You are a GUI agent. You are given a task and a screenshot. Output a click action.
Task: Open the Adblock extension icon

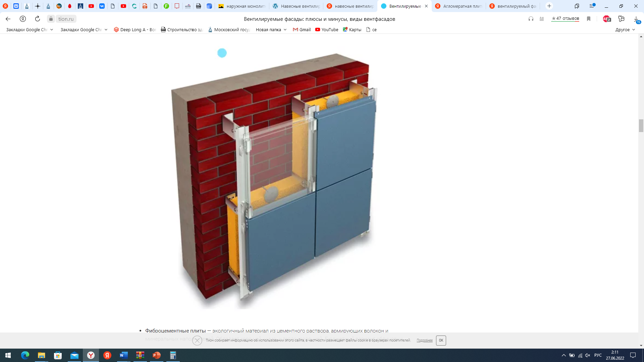click(607, 19)
